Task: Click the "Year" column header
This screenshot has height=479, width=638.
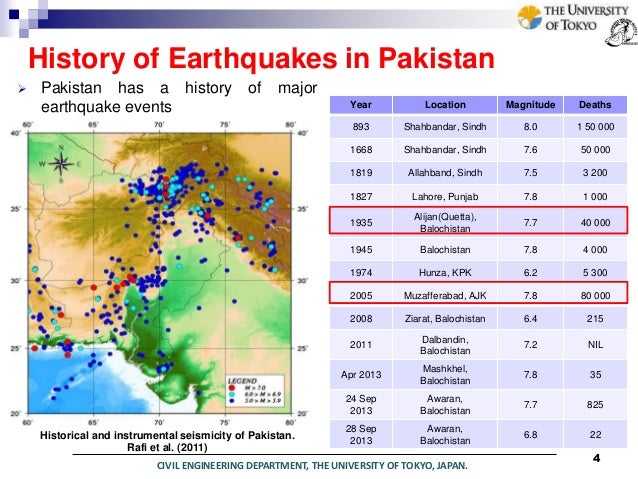Action: (x=361, y=105)
